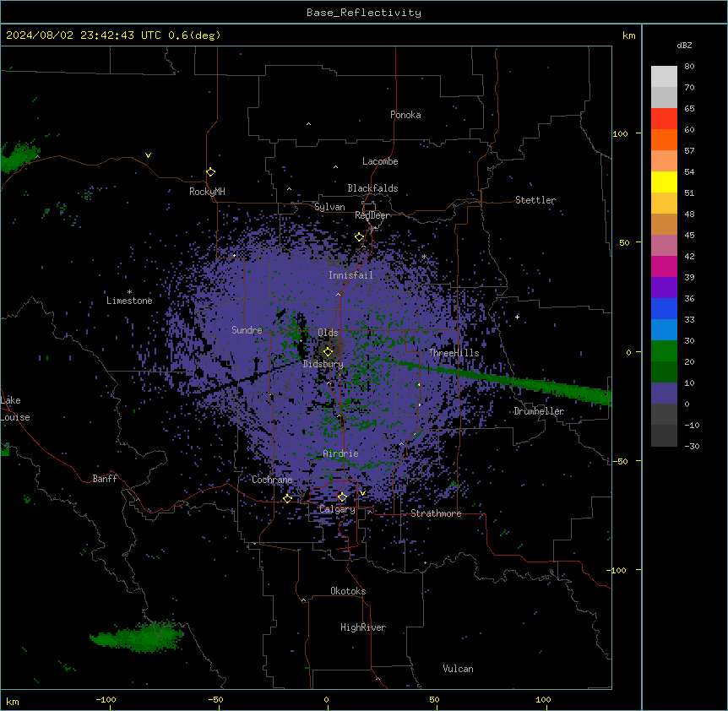The image size is (728, 711).
Task: Click the 50 tick label on bottom axis
Action: pyautogui.click(x=434, y=699)
